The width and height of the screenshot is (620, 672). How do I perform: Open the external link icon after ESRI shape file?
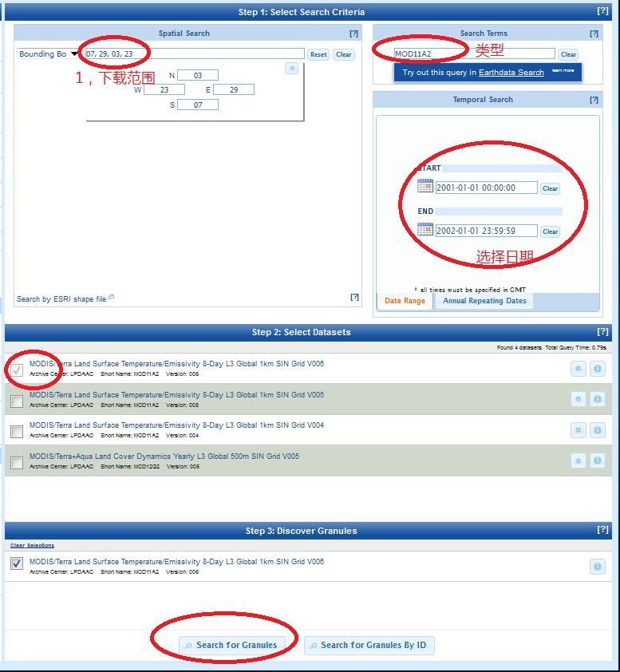coord(112,297)
